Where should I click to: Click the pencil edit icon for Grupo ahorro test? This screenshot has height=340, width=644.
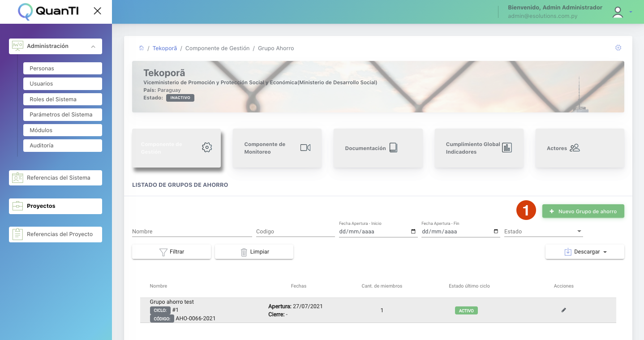coord(563,310)
